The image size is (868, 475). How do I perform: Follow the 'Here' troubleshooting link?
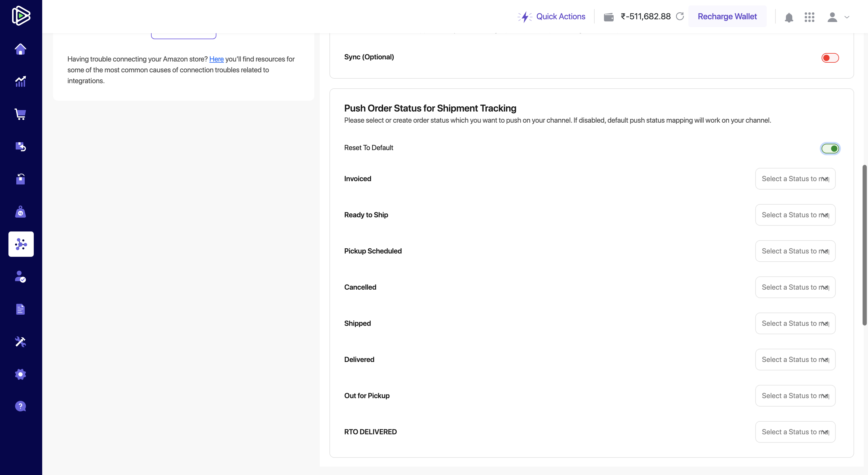(x=216, y=59)
